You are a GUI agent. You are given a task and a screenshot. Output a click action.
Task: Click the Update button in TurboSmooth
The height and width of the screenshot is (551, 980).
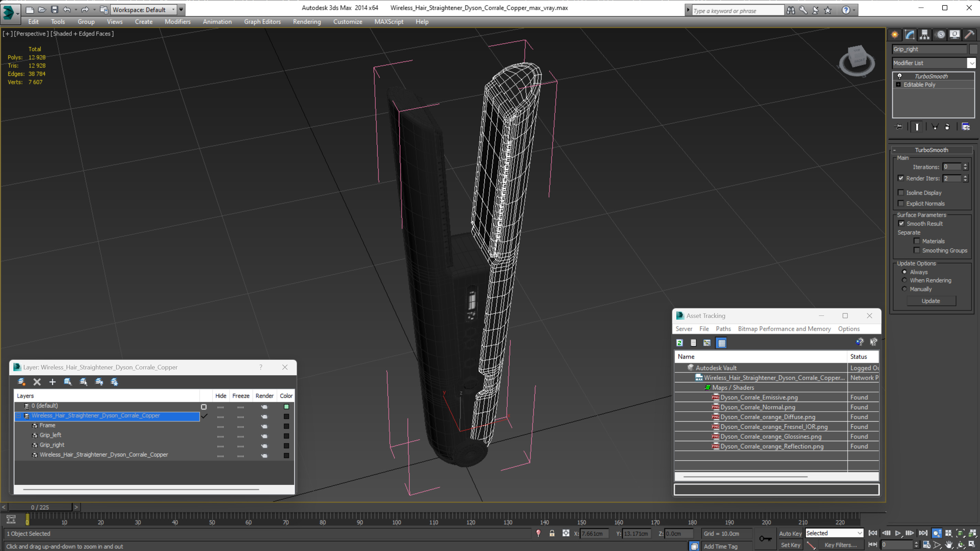931,301
